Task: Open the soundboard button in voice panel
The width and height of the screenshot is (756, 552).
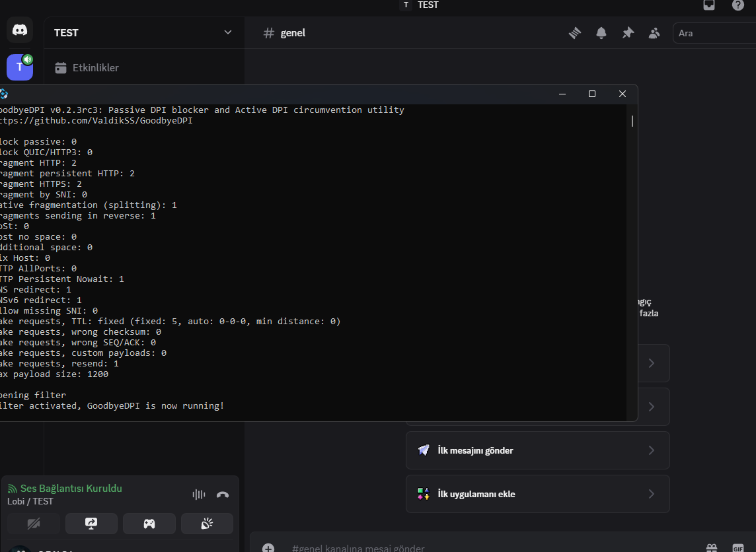Action: pos(207,524)
